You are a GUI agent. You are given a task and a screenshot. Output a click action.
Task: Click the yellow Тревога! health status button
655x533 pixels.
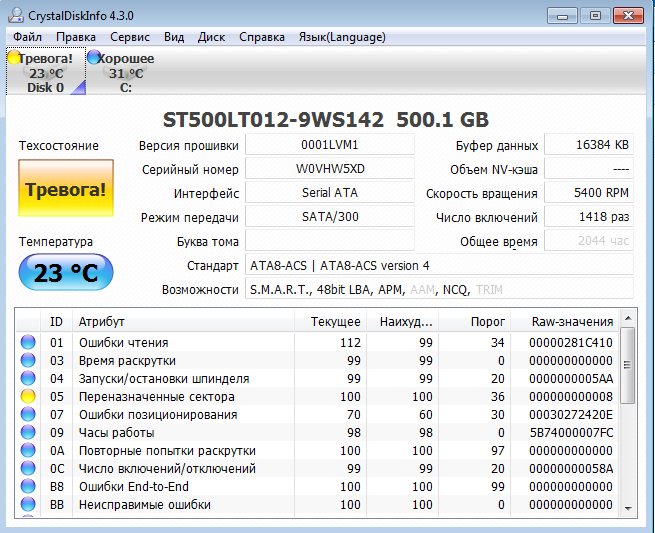(x=66, y=188)
